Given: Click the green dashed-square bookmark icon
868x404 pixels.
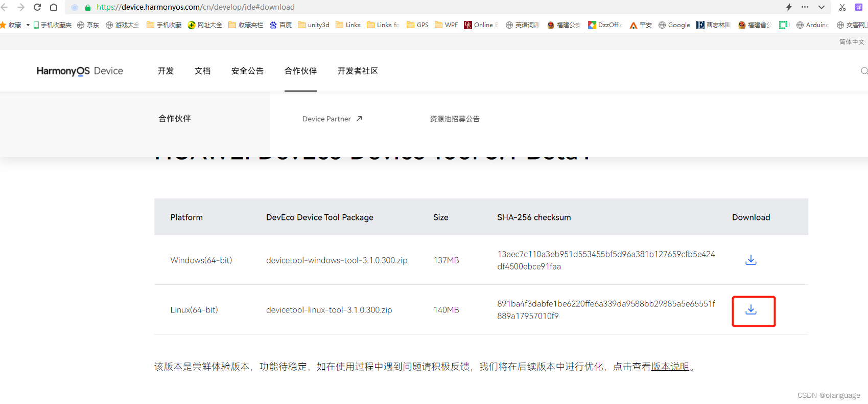Looking at the screenshot, I should [783, 25].
